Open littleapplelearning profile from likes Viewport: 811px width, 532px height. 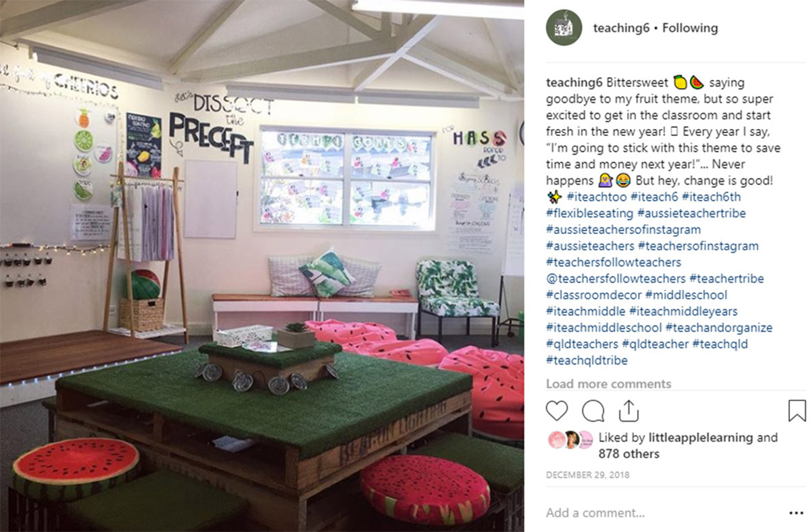[701, 437]
